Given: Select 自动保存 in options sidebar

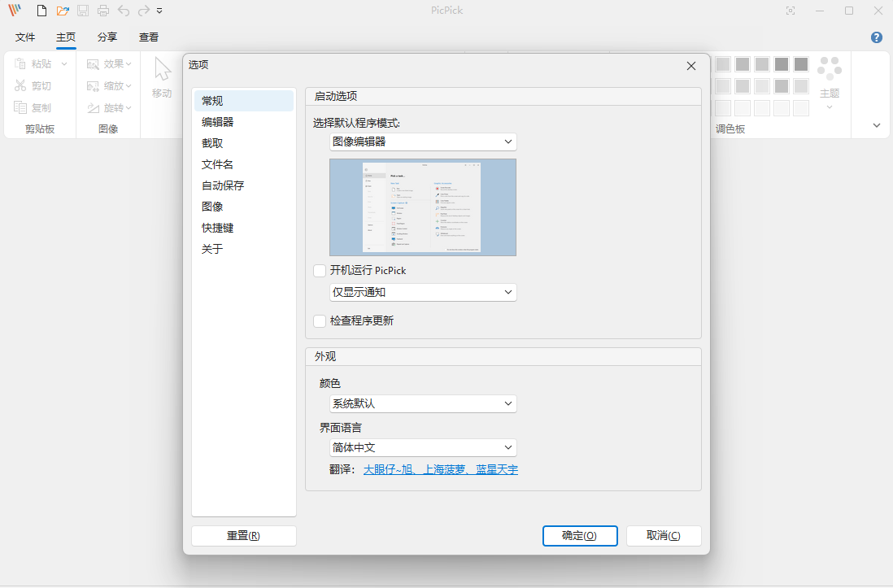Looking at the screenshot, I should [244, 185].
